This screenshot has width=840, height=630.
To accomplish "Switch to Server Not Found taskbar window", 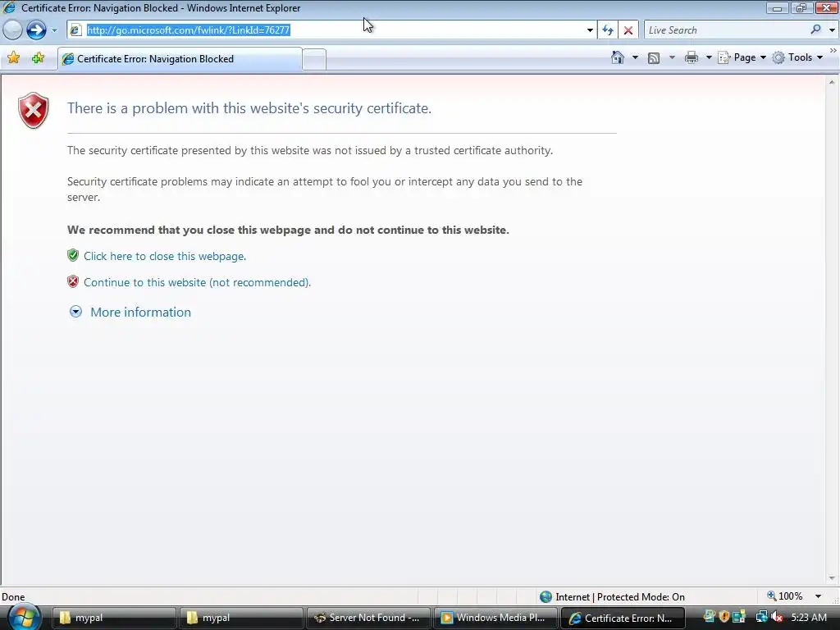I will (368, 618).
